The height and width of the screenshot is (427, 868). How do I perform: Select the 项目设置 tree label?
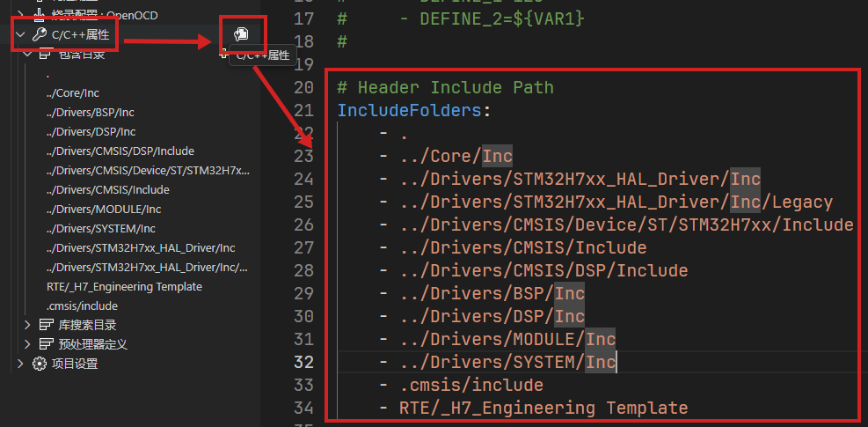[x=75, y=364]
